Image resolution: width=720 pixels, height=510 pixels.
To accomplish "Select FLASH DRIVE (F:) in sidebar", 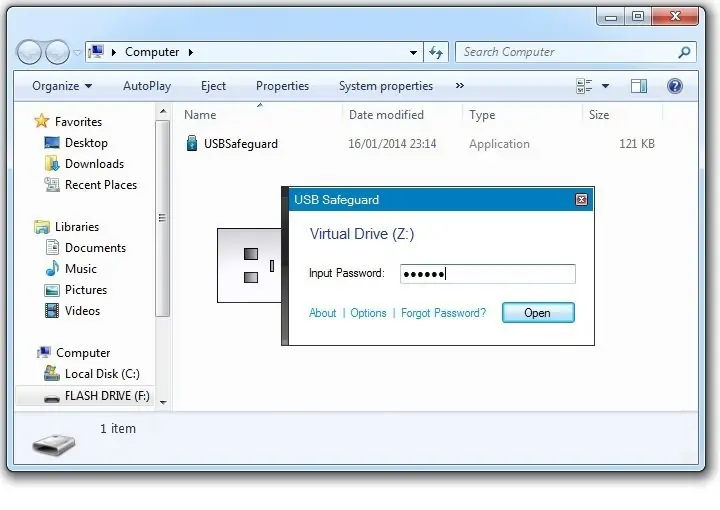I will point(107,396).
